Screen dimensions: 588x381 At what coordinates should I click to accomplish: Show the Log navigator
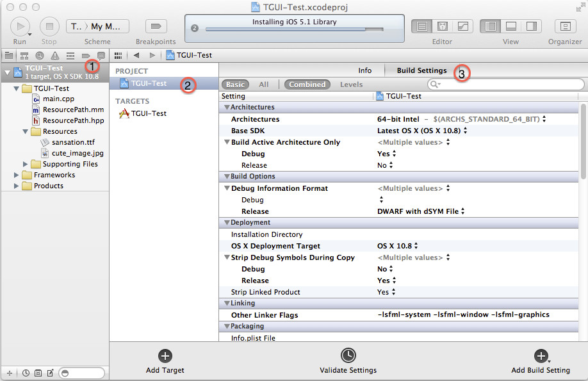pyautogui.click(x=101, y=56)
